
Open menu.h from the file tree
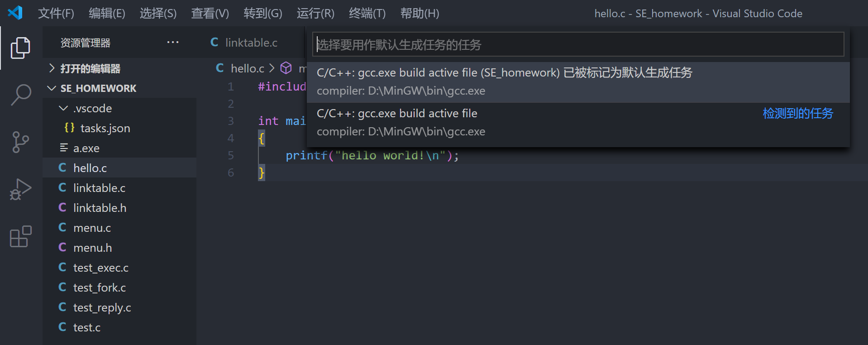(92, 248)
